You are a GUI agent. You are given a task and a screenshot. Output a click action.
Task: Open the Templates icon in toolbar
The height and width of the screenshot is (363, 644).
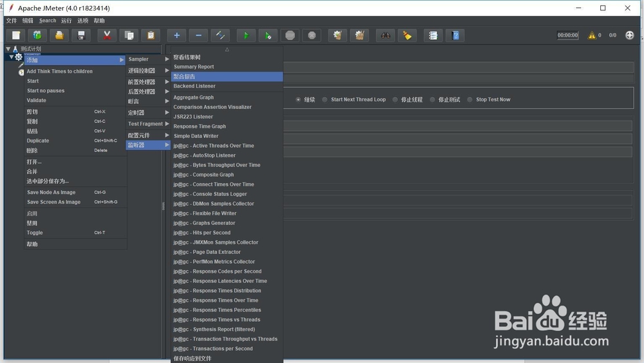click(x=37, y=35)
